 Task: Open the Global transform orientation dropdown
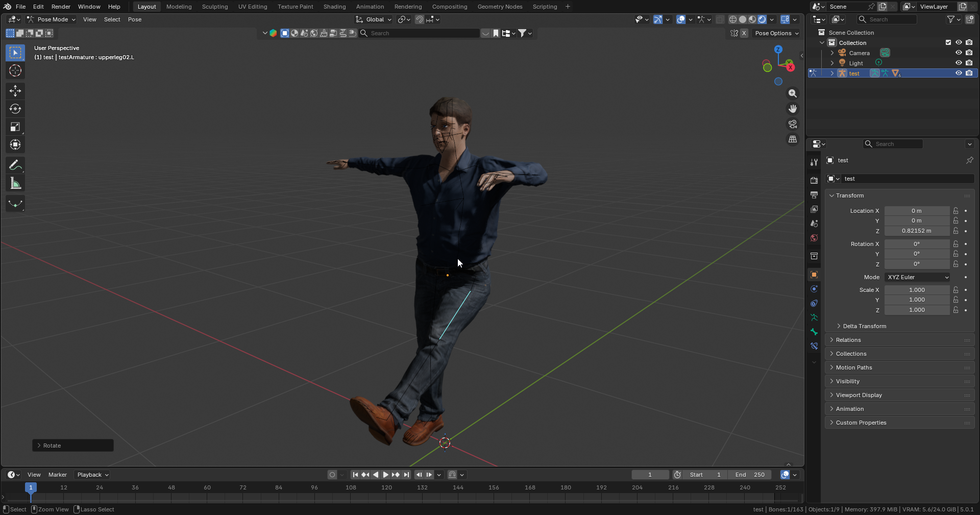(374, 19)
